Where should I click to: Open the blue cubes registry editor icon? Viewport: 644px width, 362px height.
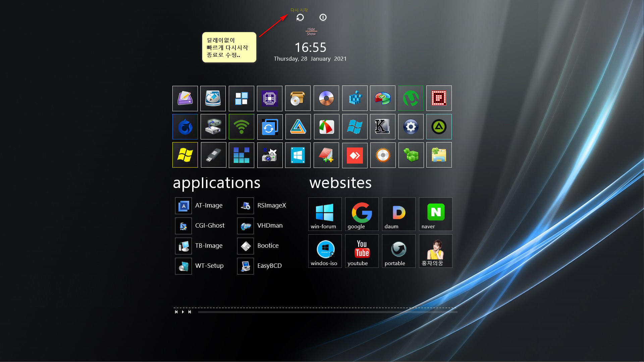(x=355, y=99)
